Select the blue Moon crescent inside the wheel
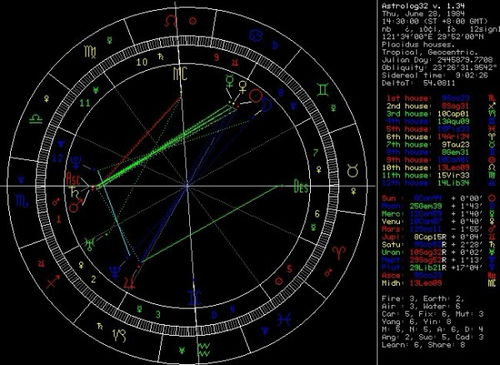The height and width of the screenshot is (365, 500). (x=267, y=106)
